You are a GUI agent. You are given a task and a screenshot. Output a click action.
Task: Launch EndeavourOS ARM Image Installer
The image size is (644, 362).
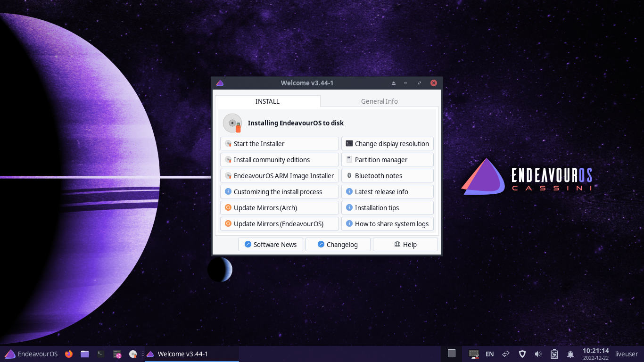280,176
